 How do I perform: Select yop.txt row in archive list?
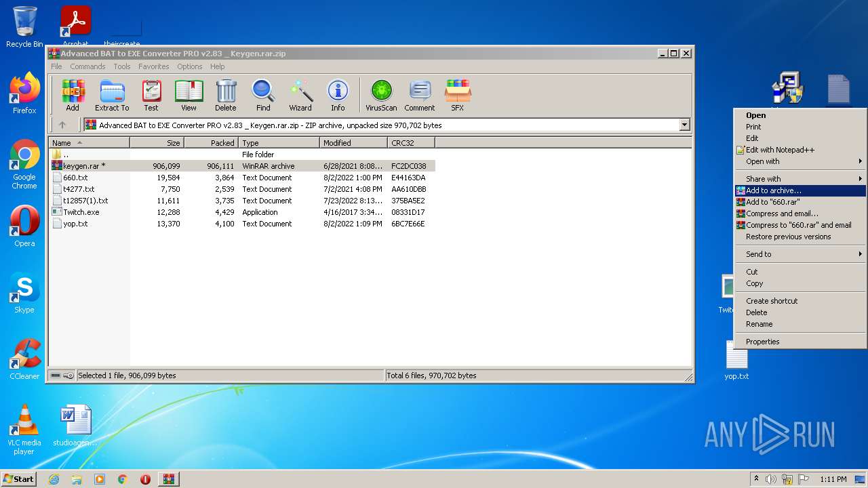[x=242, y=224]
